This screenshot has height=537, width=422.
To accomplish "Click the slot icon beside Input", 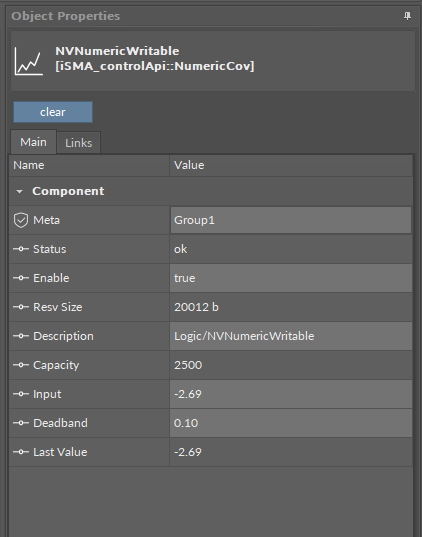I will (x=21, y=394).
